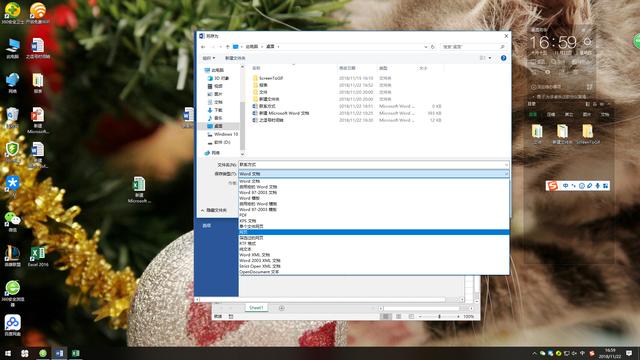Screen dimensions: 640x360
Task: Open WeChat desktop icon
Action: [x=13, y=222]
